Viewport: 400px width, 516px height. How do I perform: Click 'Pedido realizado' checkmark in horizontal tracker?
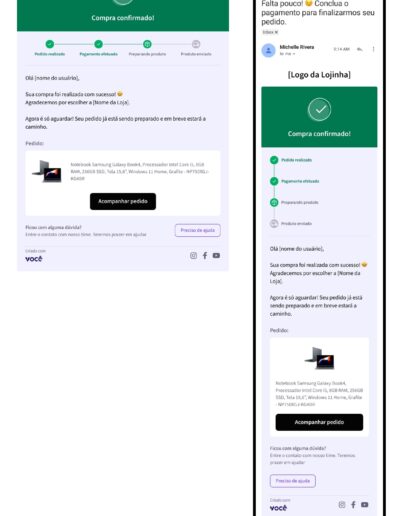click(50, 44)
